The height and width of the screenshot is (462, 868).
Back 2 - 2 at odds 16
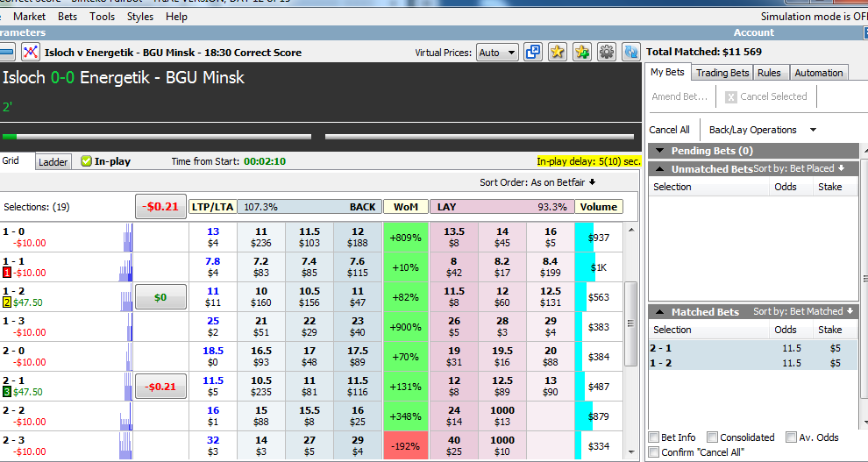coord(358,416)
